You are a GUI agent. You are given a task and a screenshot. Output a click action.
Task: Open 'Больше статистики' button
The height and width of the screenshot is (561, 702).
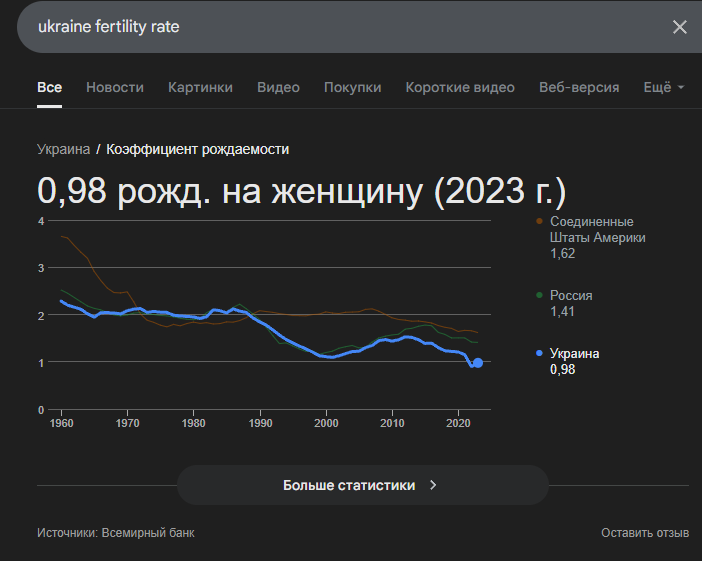pyautogui.click(x=363, y=485)
